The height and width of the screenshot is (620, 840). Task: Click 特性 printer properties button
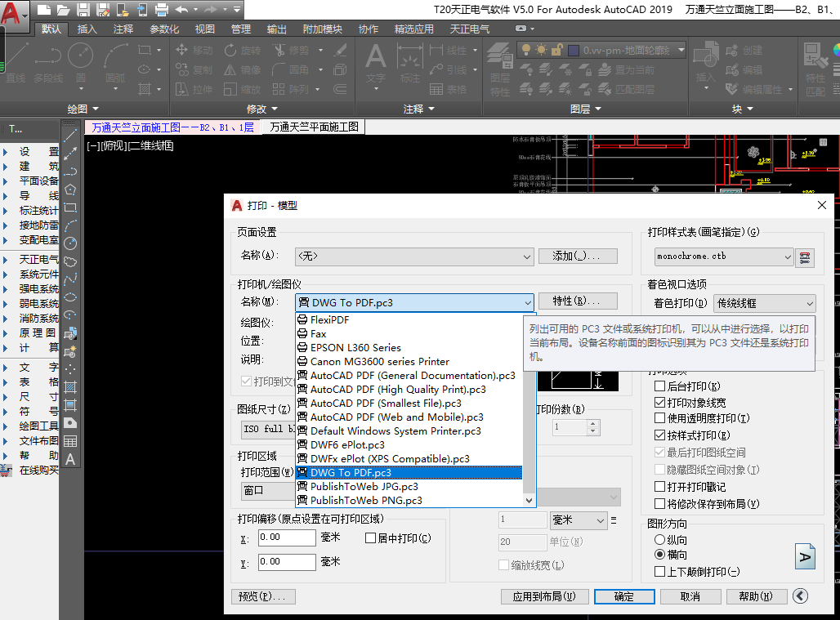click(578, 301)
